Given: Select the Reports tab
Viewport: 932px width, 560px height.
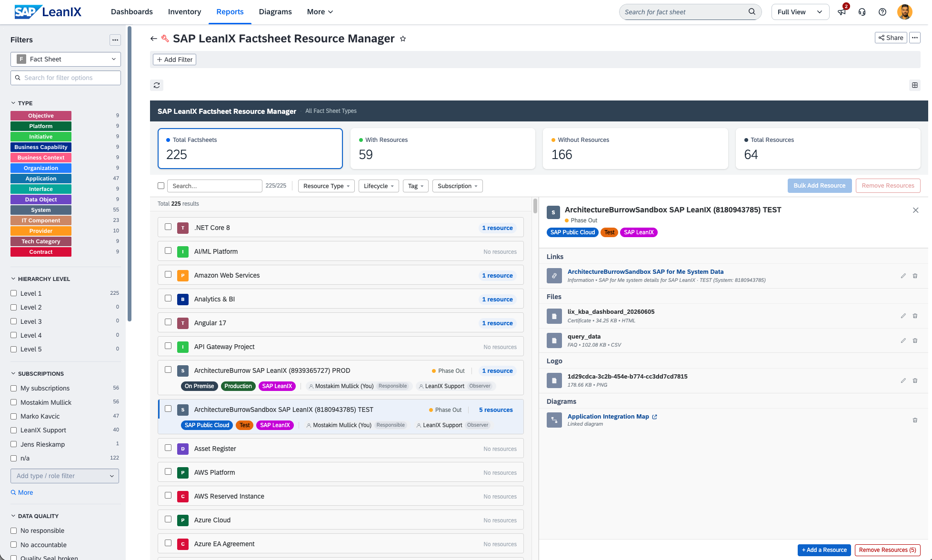Looking at the screenshot, I should [230, 12].
